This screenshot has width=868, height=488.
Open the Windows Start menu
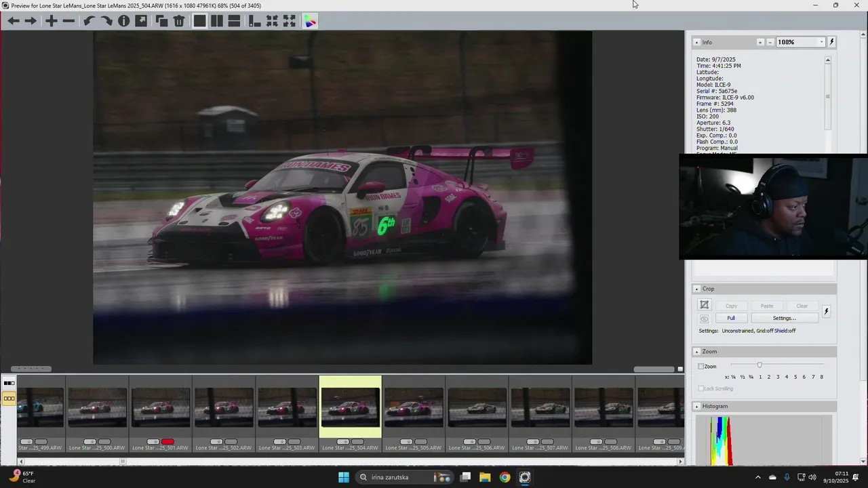coord(344,477)
